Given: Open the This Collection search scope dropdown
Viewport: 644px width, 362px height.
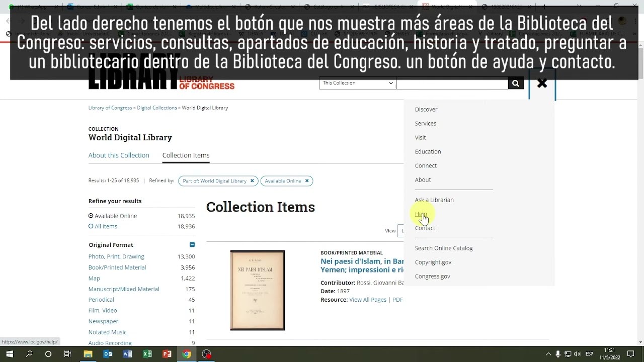Looking at the screenshot, I should (x=357, y=83).
